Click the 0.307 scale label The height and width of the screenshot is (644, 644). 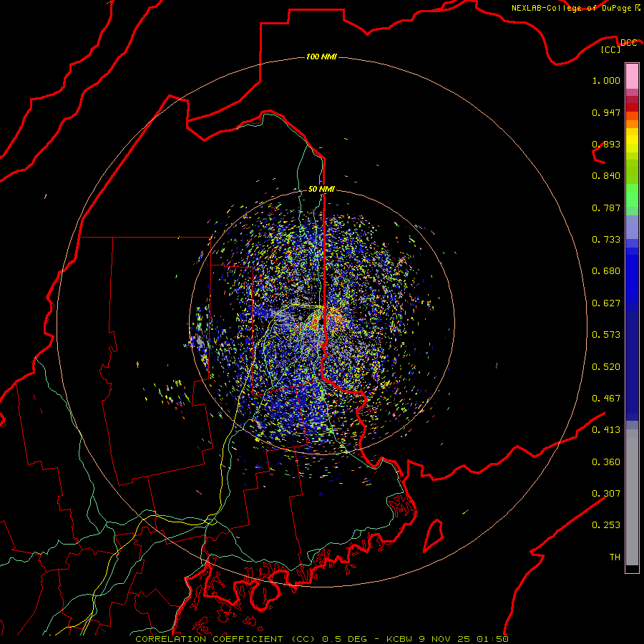point(606,494)
